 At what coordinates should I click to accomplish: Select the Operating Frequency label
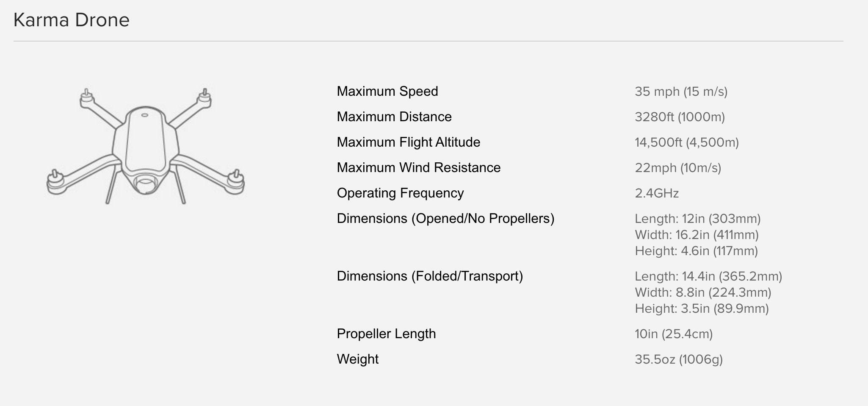point(400,193)
